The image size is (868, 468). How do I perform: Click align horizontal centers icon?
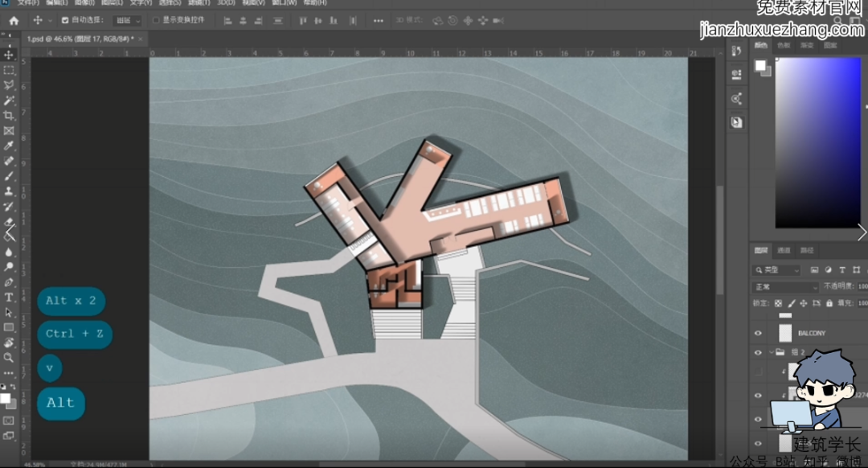point(243,20)
